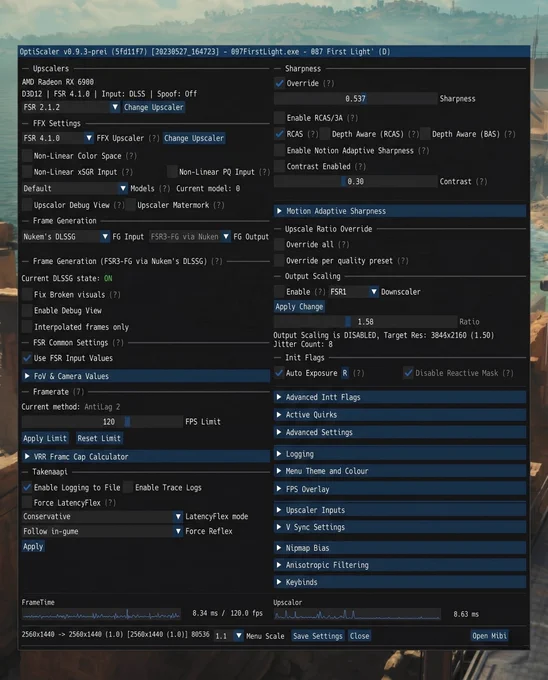Uncheck the RCAS checkbox
Image resolution: width=548 pixels, height=680 pixels.
(x=279, y=134)
